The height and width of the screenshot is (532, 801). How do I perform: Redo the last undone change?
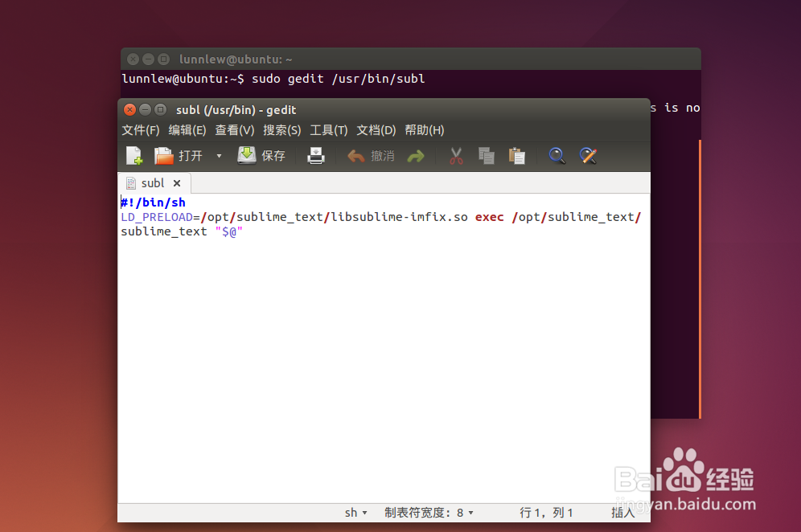click(416, 155)
